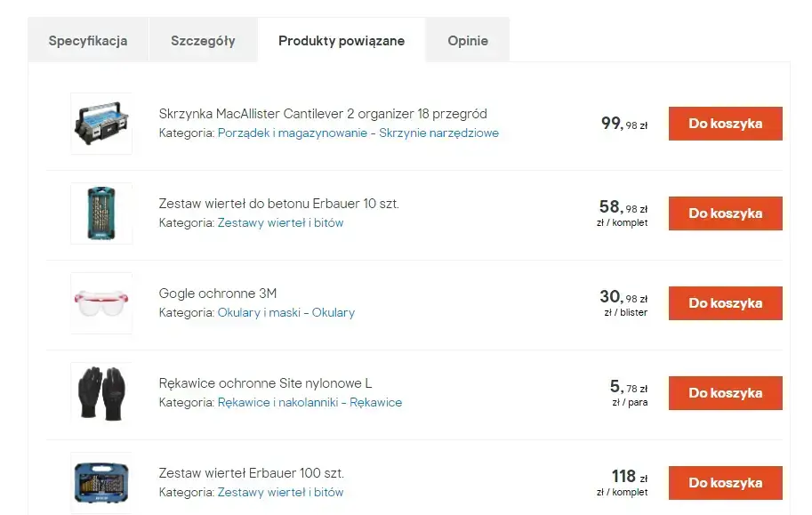
Task: Open Rękawice ochronne Site nylonowe L title
Action: click(265, 383)
